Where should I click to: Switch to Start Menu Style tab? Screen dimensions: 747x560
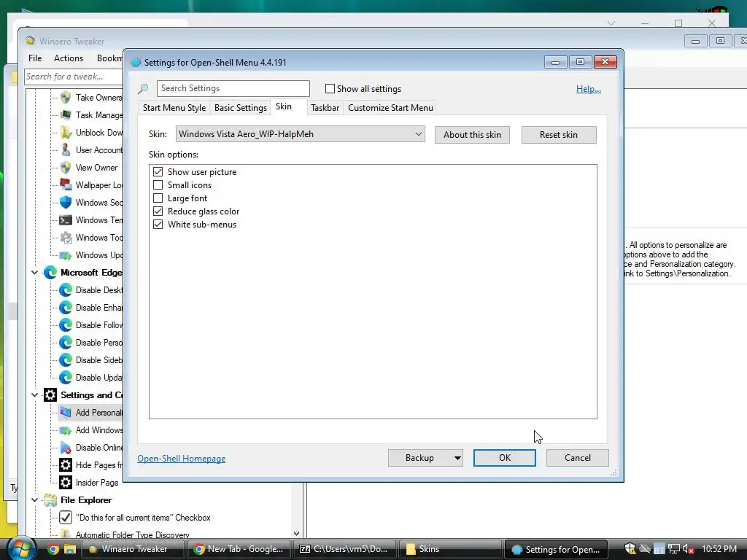click(174, 108)
